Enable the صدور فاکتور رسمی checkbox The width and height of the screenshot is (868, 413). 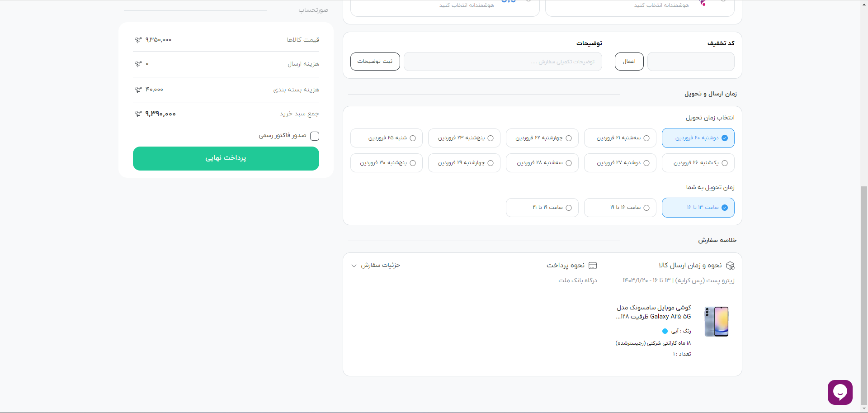click(x=315, y=136)
